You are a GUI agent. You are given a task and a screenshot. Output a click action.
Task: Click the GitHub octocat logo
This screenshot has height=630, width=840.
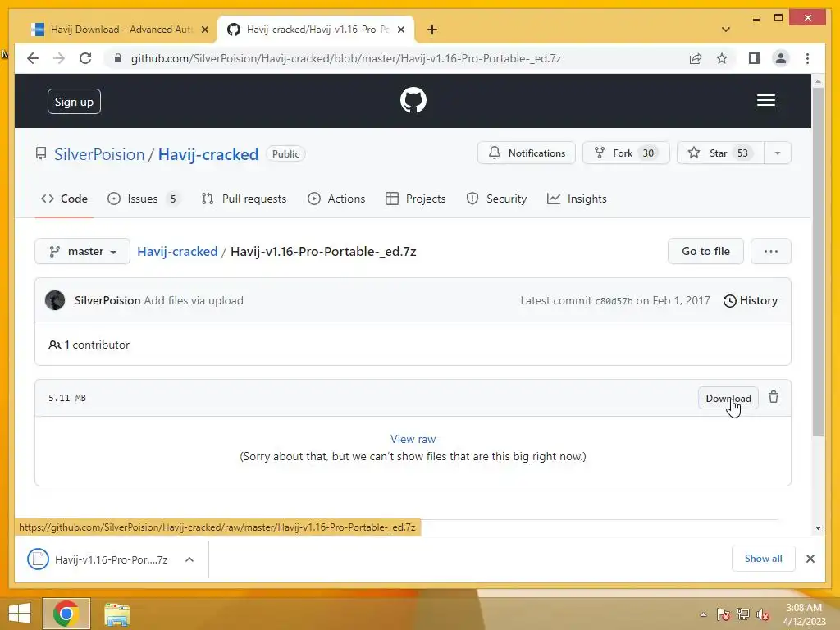(x=413, y=100)
